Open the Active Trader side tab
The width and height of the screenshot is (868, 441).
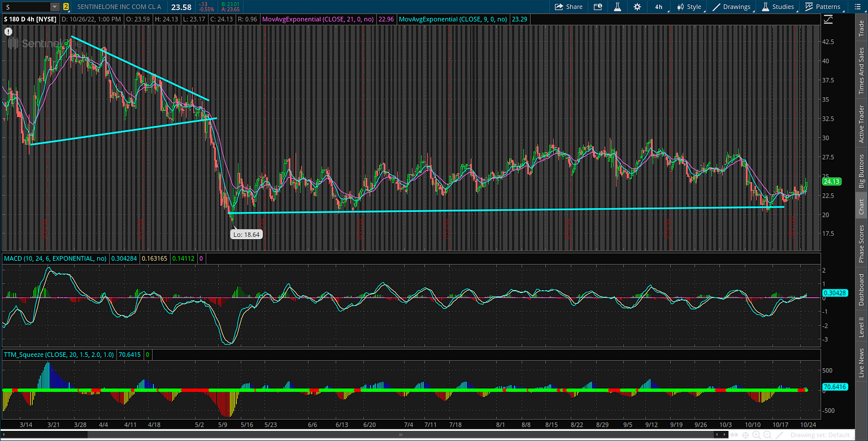[861, 124]
